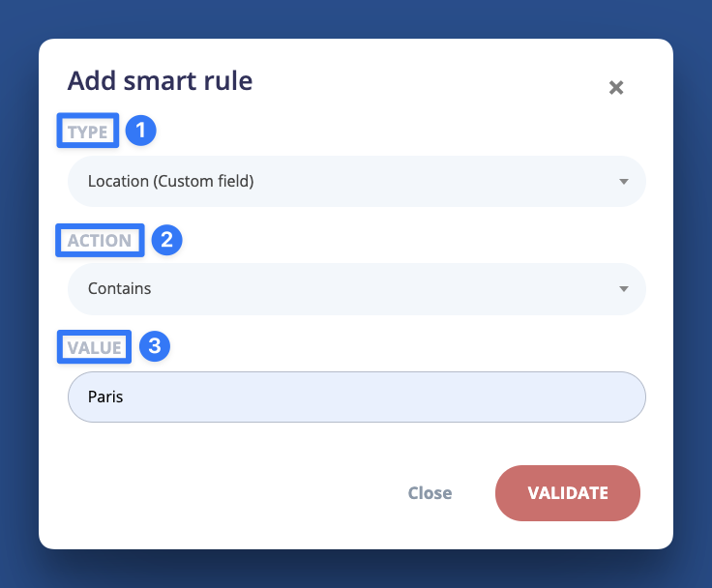712x588 pixels.
Task: Select the Location (Custom field) text
Action: point(170,181)
